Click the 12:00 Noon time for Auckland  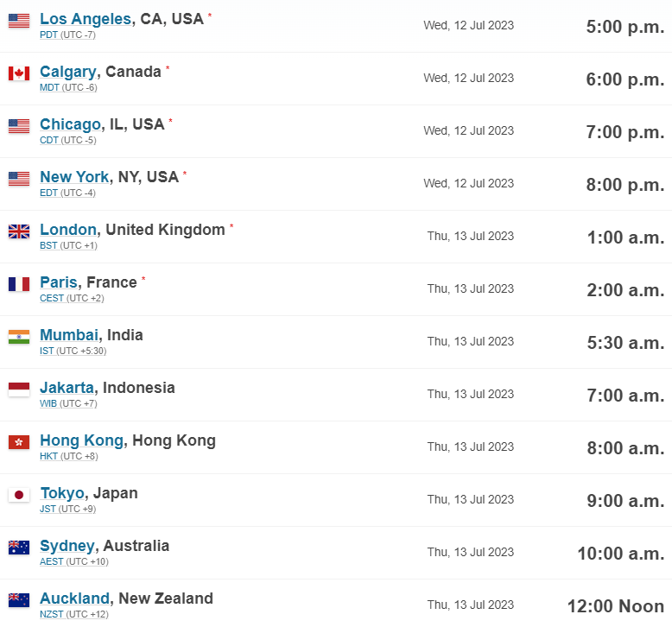(x=615, y=606)
